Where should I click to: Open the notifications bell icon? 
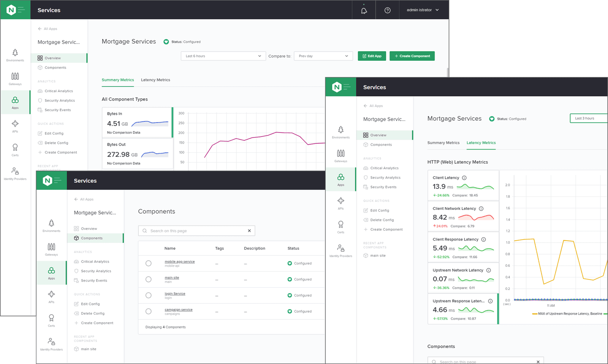(x=364, y=10)
